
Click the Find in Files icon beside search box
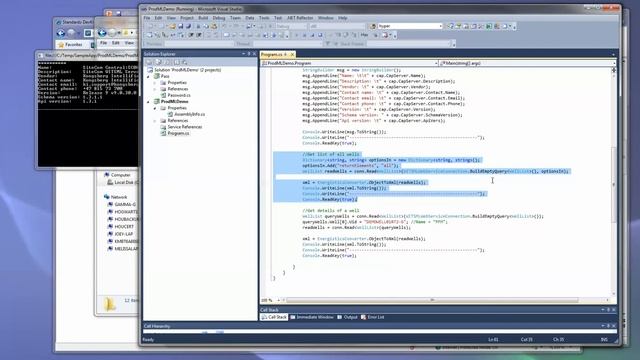tap(372, 26)
